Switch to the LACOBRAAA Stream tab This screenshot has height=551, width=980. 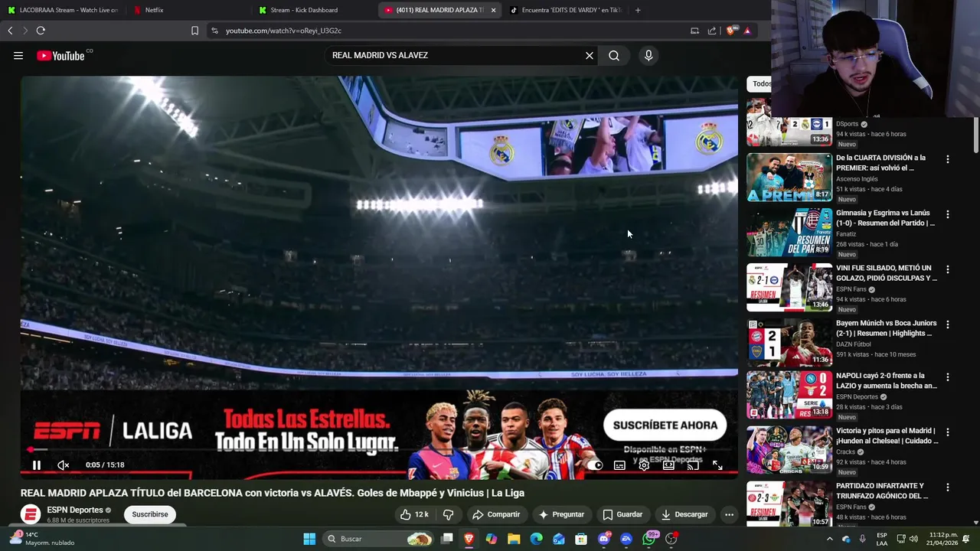pyautogui.click(x=63, y=10)
